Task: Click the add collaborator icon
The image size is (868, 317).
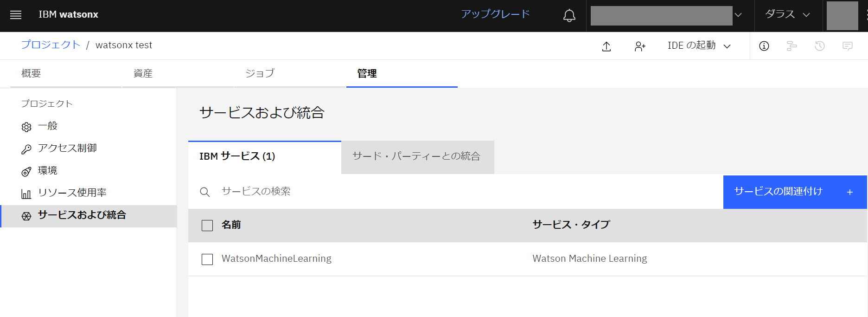Action: (640, 46)
